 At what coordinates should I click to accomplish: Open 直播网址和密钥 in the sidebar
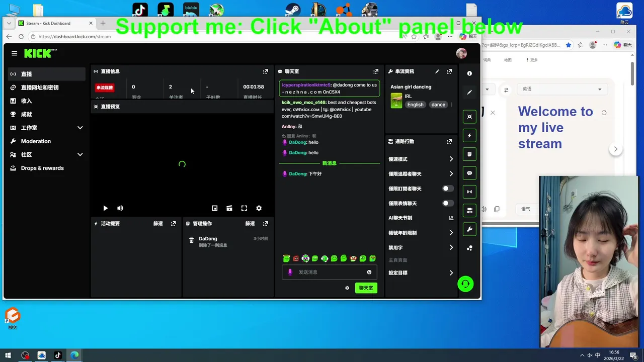coord(47,87)
